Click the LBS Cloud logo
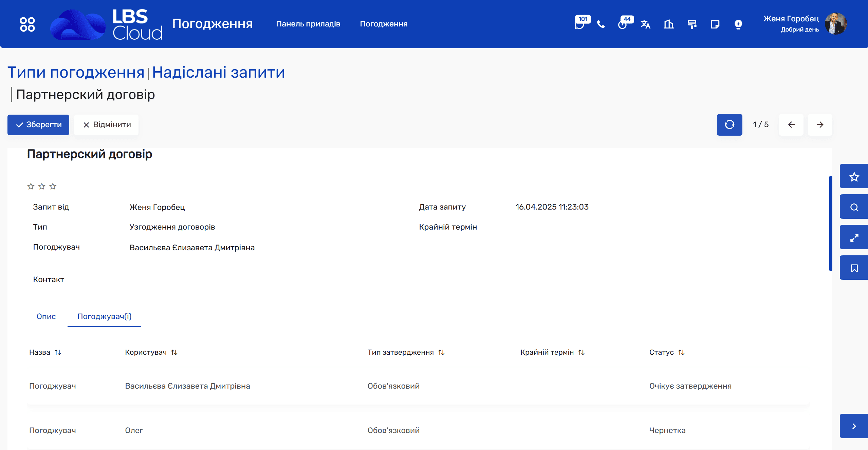The height and width of the screenshot is (450, 868). (106, 24)
